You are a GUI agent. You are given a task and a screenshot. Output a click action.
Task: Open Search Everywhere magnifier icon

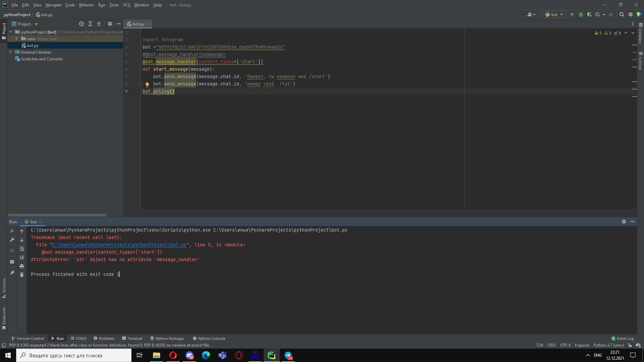(x=622, y=14)
